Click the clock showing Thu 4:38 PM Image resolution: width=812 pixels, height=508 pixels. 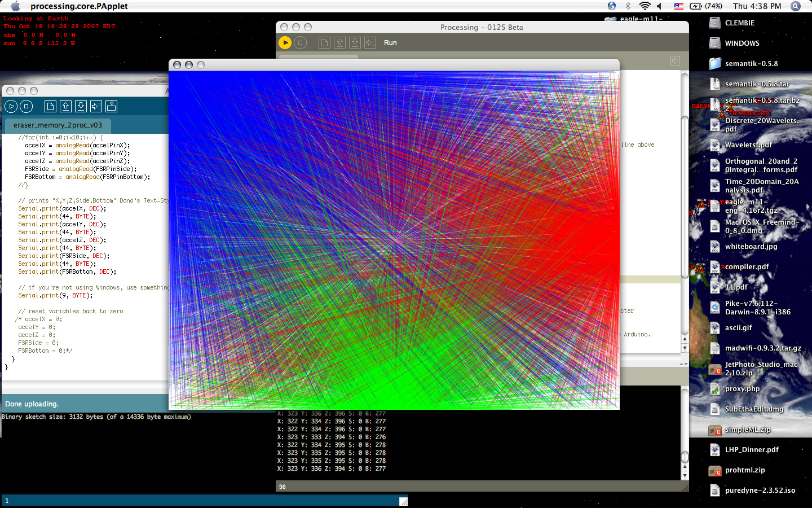click(x=757, y=6)
